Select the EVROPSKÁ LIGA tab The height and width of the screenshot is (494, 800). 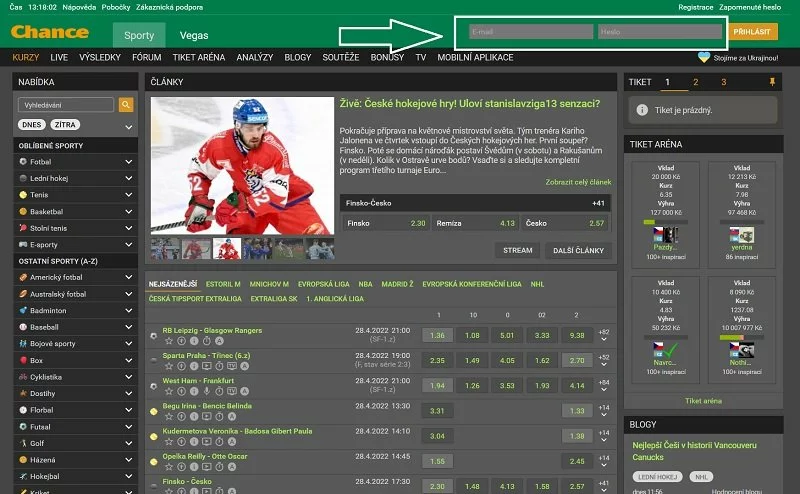(323, 284)
